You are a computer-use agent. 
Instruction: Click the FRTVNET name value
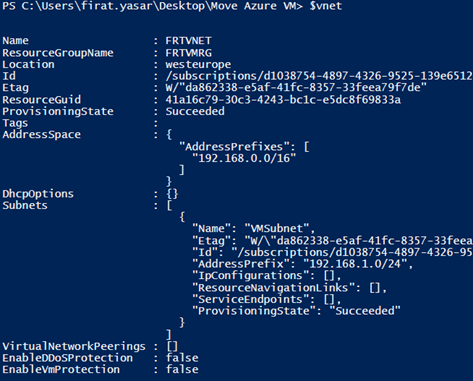pos(188,41)
